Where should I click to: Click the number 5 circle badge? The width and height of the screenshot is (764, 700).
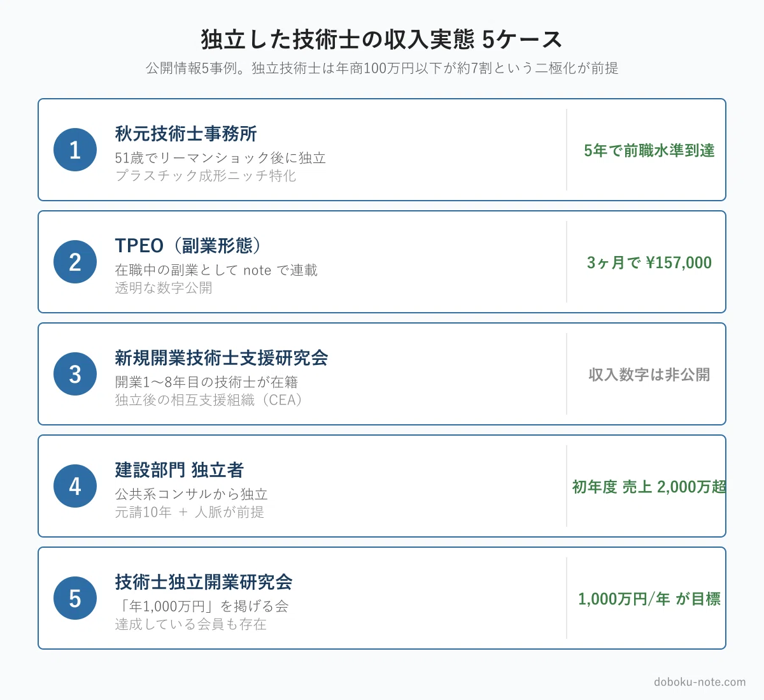click(x=75, y=598)
